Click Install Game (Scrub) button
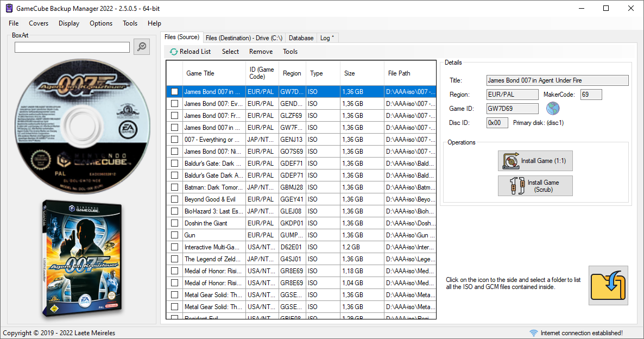This screenshot has width=644, height=339. pyautogui.click(x=535, y=186)
